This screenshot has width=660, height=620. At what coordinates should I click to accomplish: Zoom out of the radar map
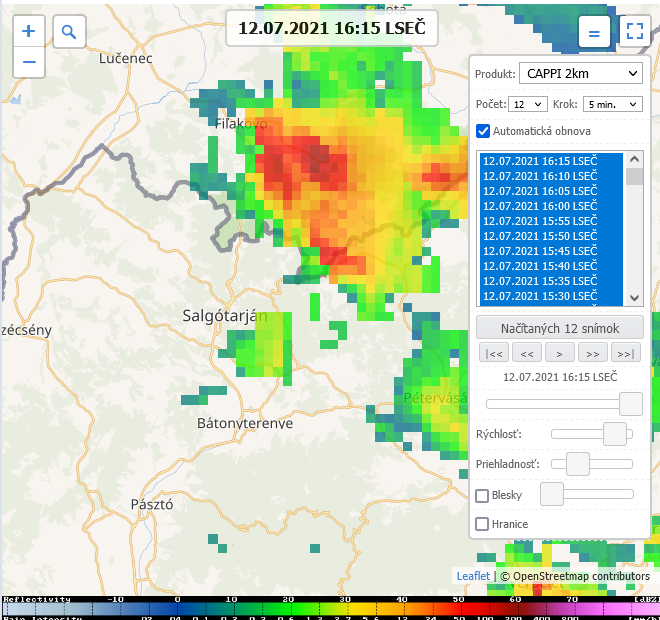(x=28, y=62)
